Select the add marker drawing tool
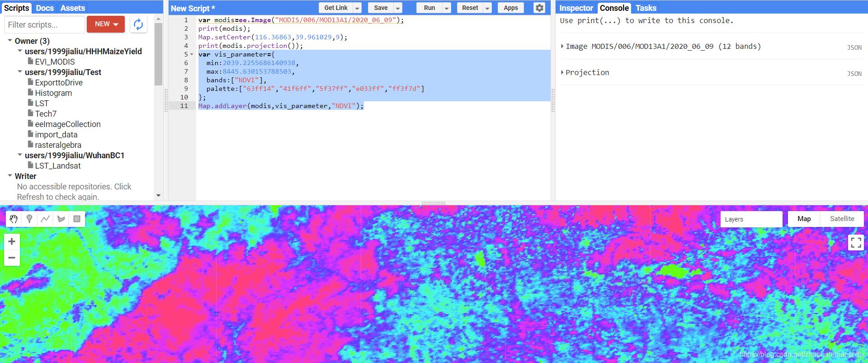This screenshot has width=868, height=363. (x=29, y=219)
